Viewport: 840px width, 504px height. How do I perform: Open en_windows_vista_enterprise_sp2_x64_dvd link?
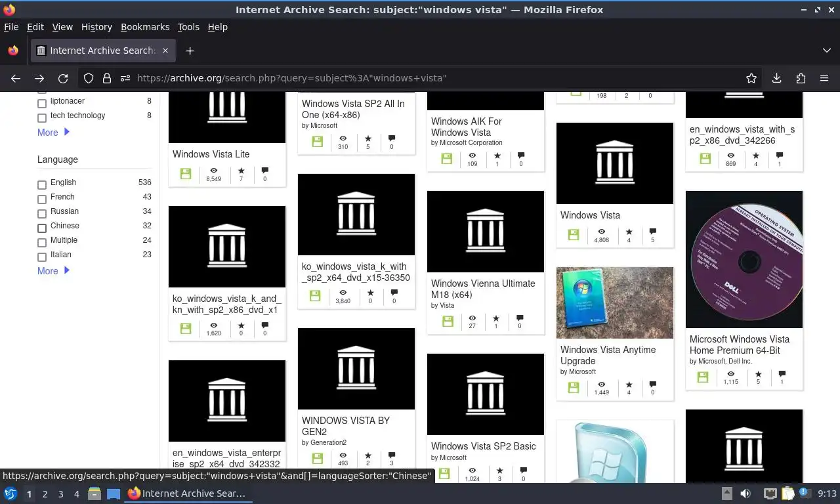(226, 459)
